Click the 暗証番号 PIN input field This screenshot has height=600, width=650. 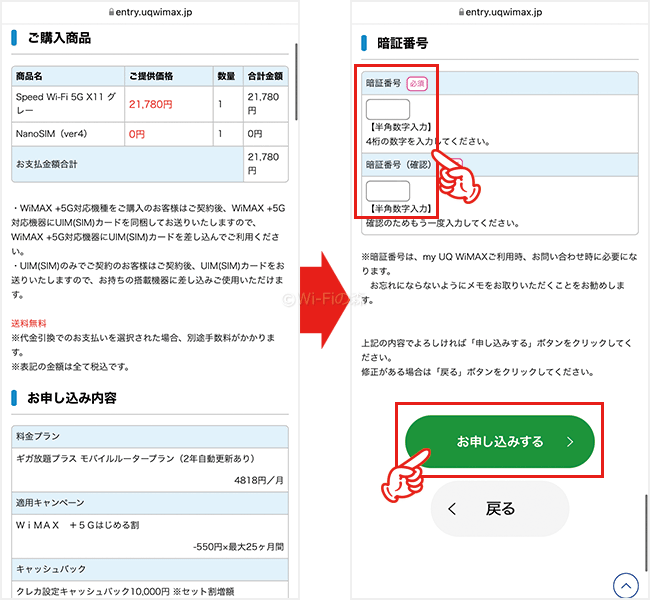(388, 109)
